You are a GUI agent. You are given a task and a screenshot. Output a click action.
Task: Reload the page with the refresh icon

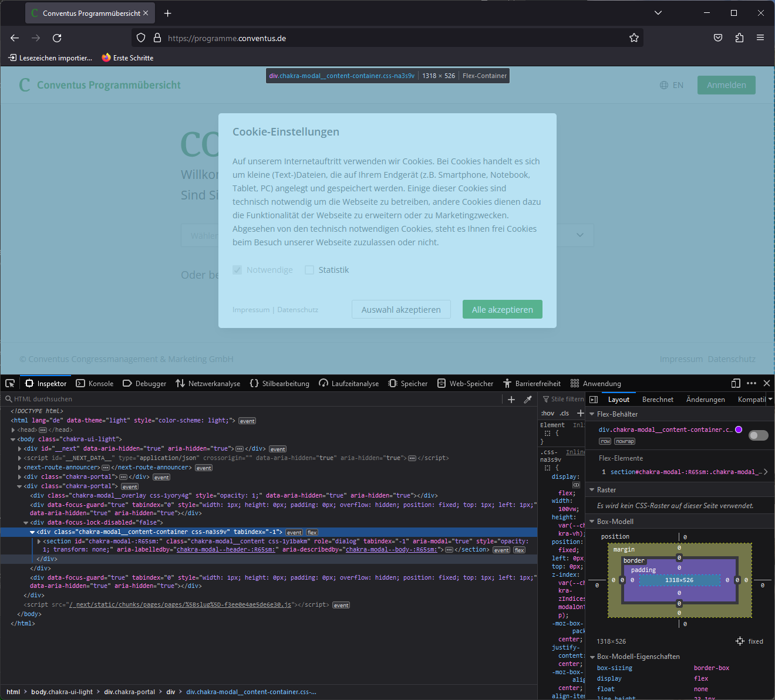click(57, 38)
